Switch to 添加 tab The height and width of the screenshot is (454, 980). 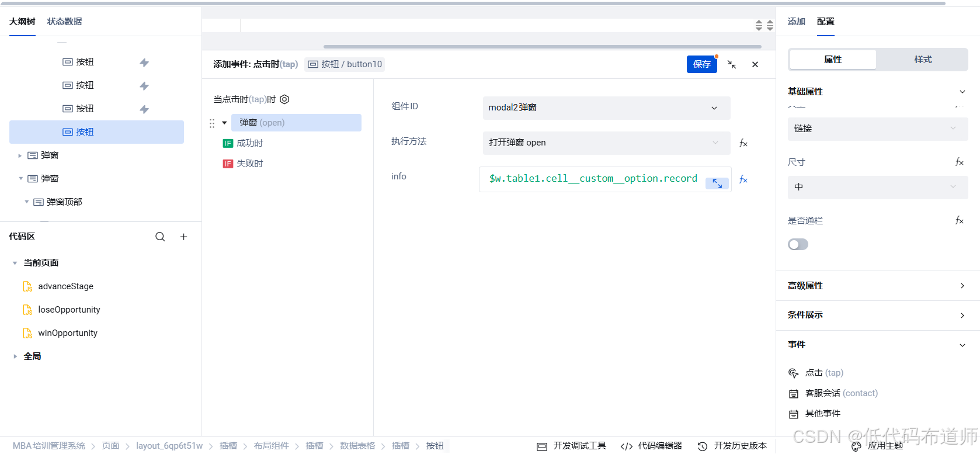tap(796, 22)
